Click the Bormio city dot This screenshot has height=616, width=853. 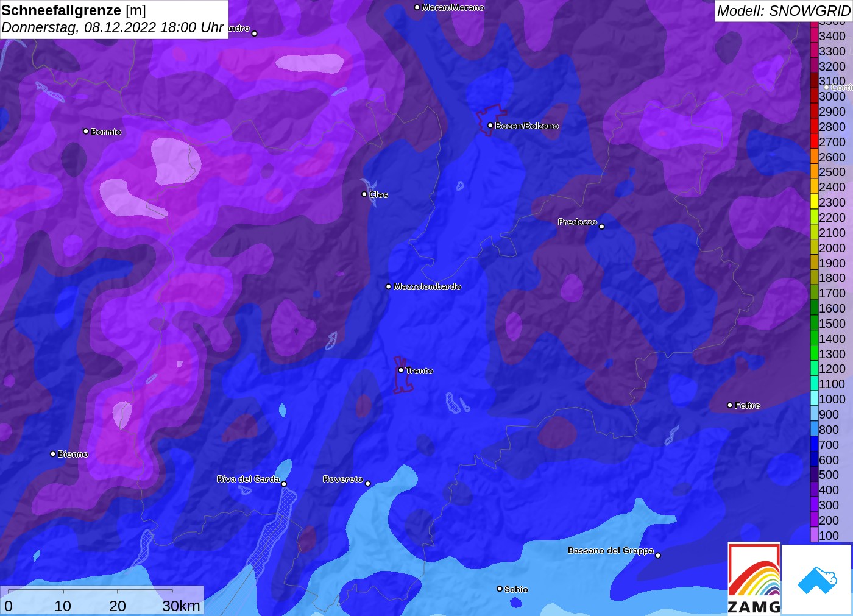tap(85, 131)
